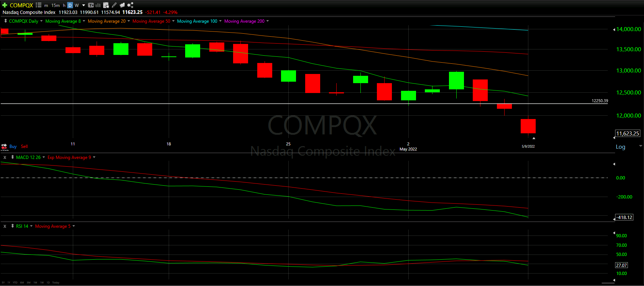Select the pencil drawing tool icon
This screenshot has width=644, height=286.
coord(114,5)
